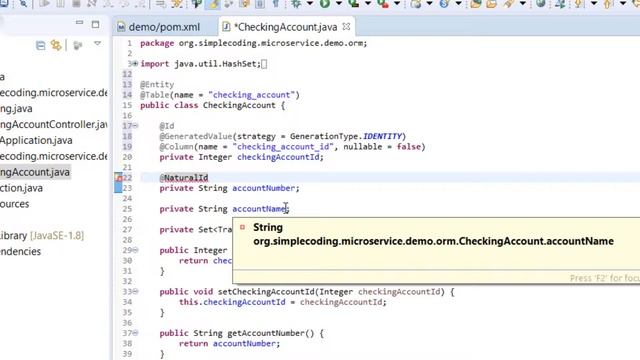Click the "checking_account" string on line 14

tap(251, 95)
